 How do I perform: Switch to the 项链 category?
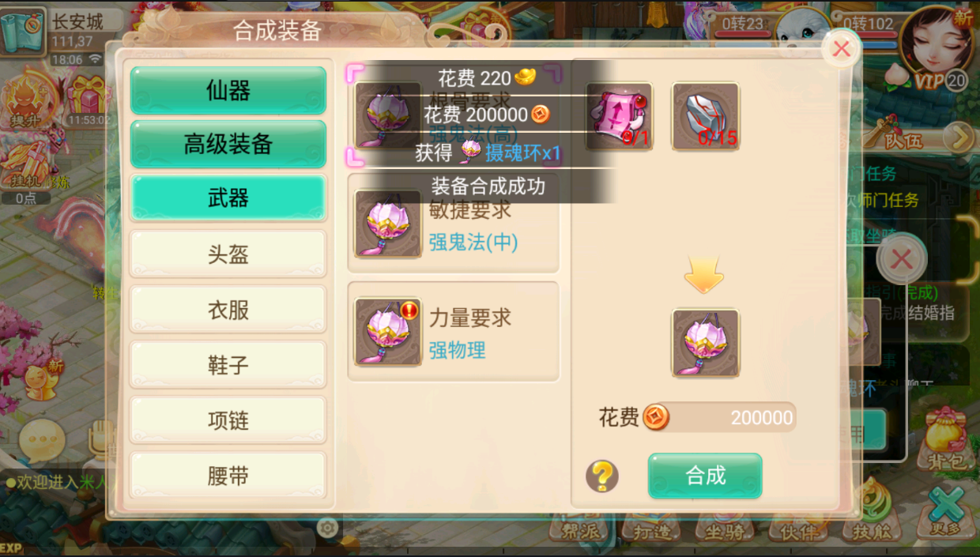tap(228, 420)
